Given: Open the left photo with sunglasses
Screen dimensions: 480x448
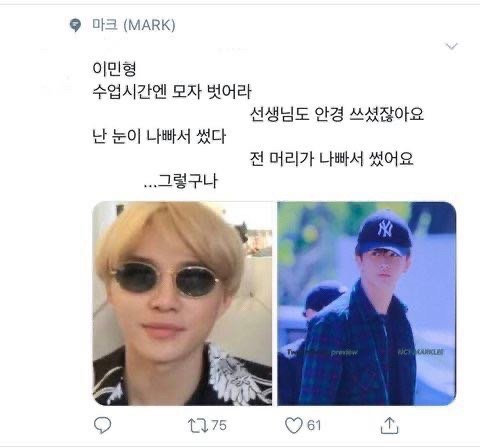Looking at the screenshot, I should coord(182,303).
